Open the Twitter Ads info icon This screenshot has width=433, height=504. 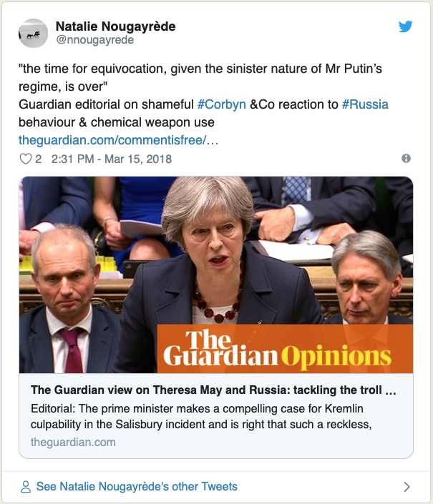point(406,159)
